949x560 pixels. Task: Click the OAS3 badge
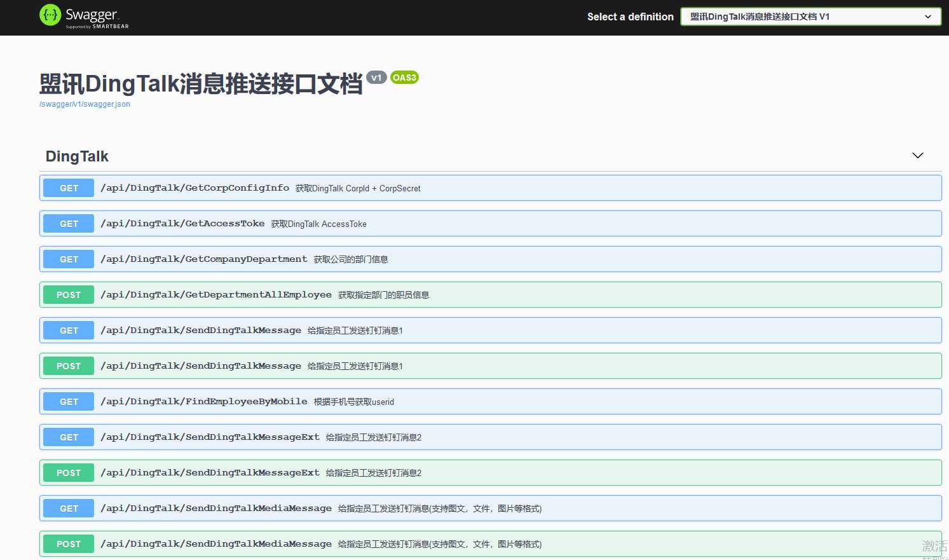pyautogui.click(x=404, y=78)
